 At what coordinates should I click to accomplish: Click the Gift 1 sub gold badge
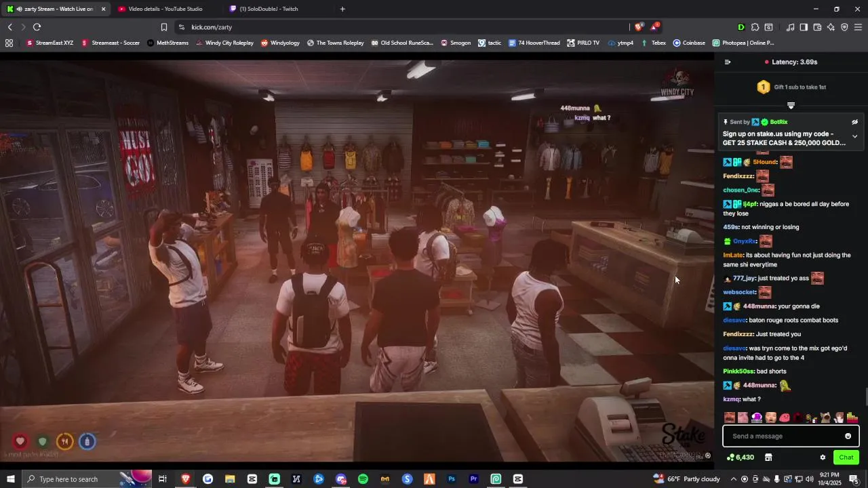764,87
